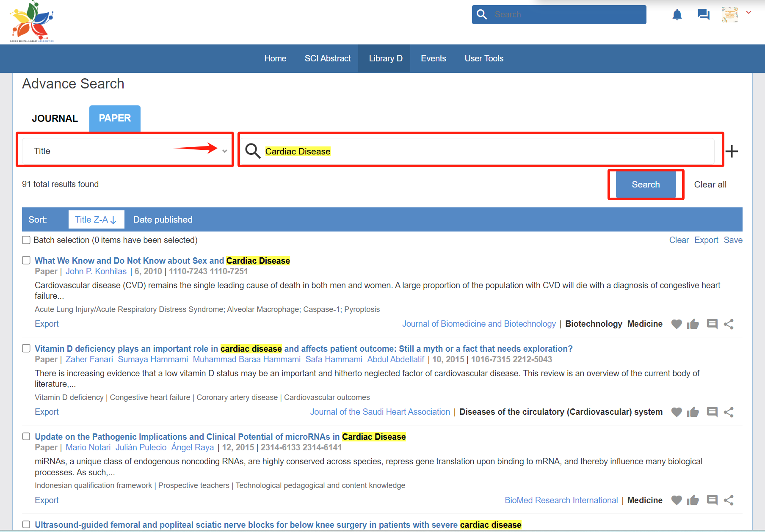Sort results by Date published
Viewport: 765px width, 532px height.
click(x=163, y=220)
